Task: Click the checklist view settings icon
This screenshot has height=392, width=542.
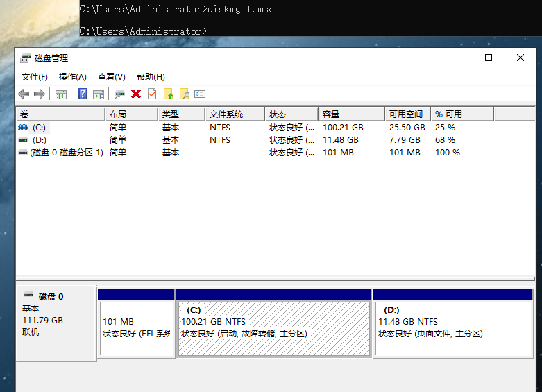Action: (x=200, y=94)
